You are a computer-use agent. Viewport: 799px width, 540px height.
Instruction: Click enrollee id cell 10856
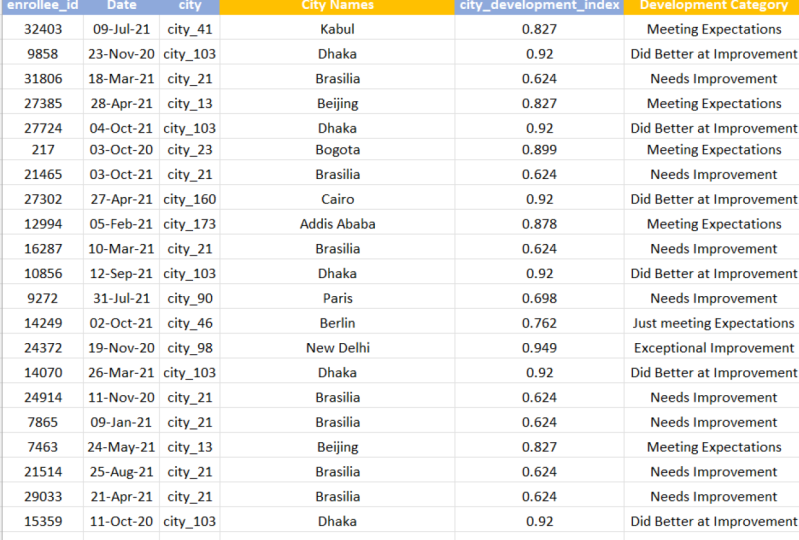click(43, 274)
